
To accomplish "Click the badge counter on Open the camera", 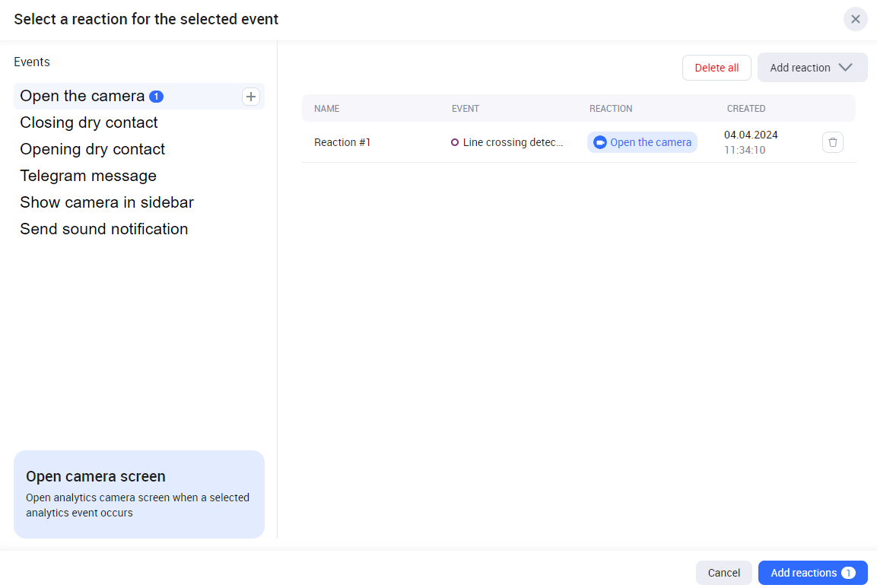I will (x=156, y=97).
